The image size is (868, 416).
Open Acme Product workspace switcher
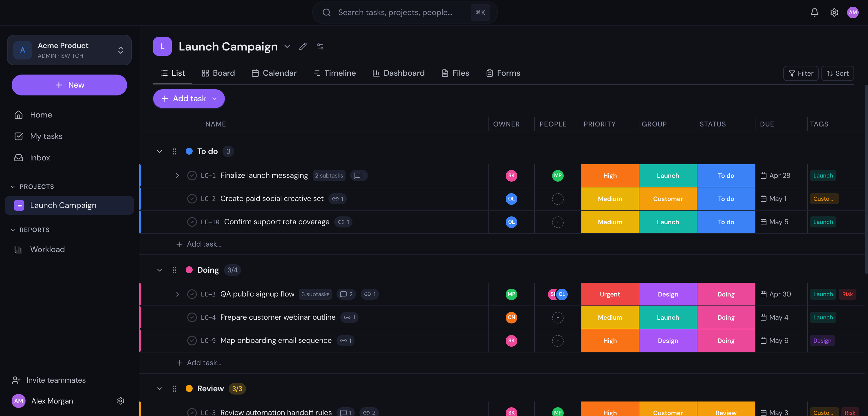coord(69,50)
